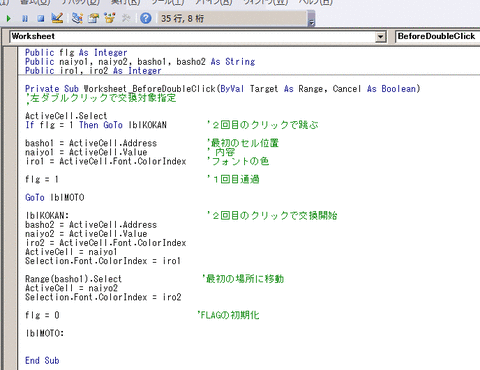
Task: Open Project Explorer from toolbar icon
Action: [x=77, y=18]
